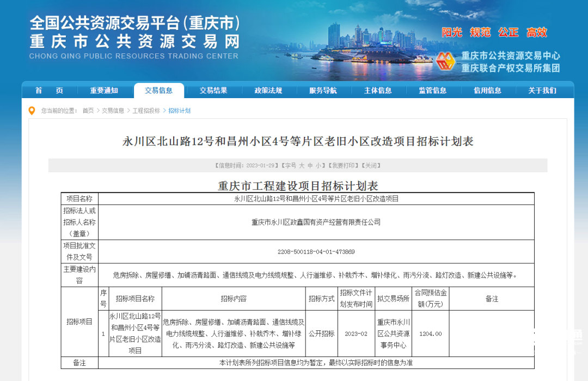Click the 重庆市工程建设项目招标计划表 table heading
Viewport: 588px width, 381px height.
point(298,186)
